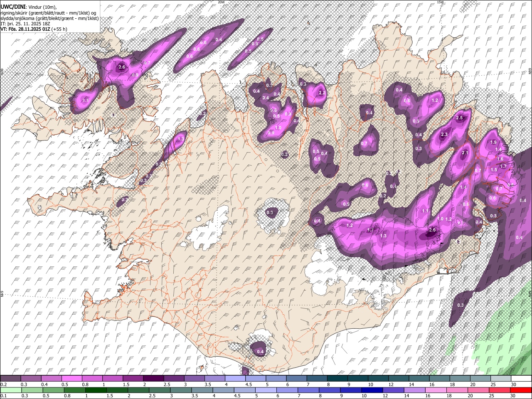The width and height of the screenshot is (532, 399).
Task: Click the init time 'IT: Þri. 25. 11. 2025 18Z'
Action: coord(25,24)
